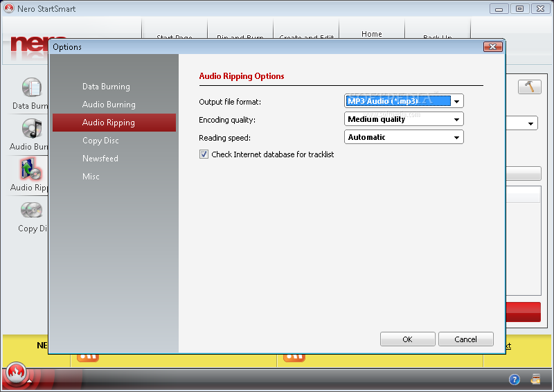The height and width of the screenshot is (392, 554).
Task: Click the Nero flame launcher button
Action: (x=16, y=372)
